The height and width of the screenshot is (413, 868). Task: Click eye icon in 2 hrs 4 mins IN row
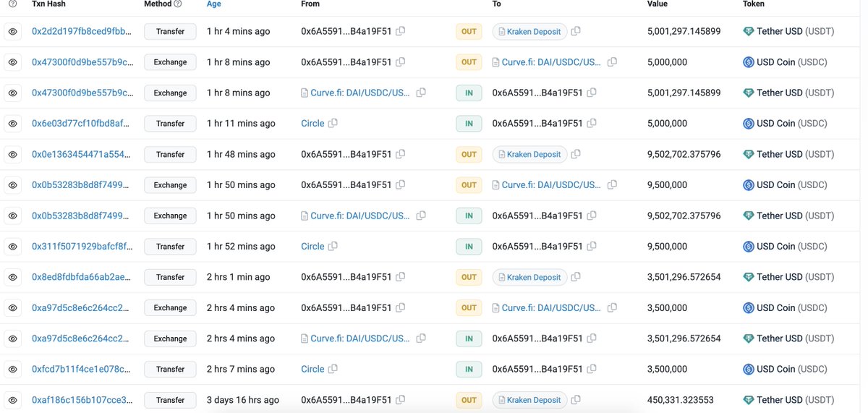13,339
